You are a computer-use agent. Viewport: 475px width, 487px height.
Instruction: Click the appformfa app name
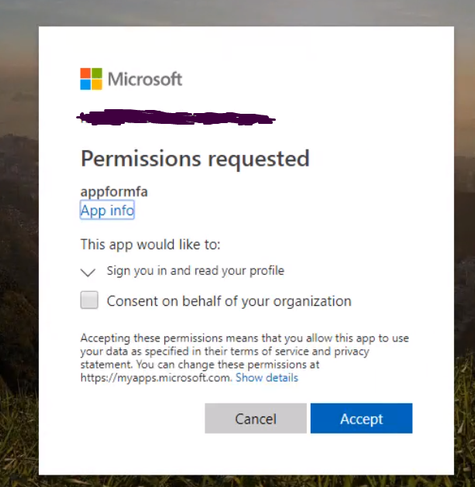click(x=114, y=192)
